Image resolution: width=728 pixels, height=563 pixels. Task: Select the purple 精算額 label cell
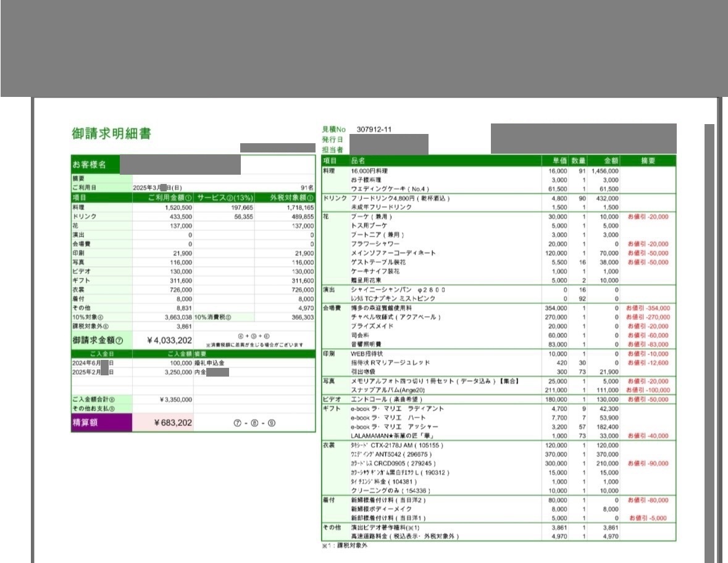[x=102, y=423]
